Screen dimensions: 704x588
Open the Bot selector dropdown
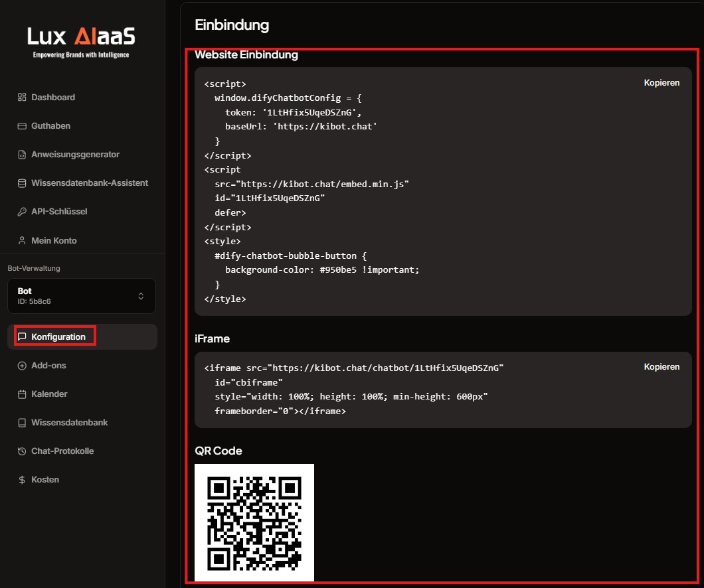tap(82, 296)
